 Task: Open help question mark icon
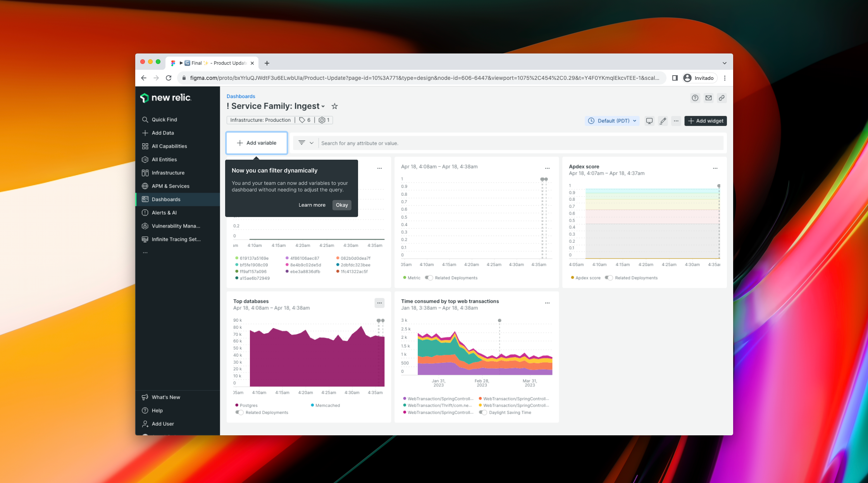click(695, 98)
